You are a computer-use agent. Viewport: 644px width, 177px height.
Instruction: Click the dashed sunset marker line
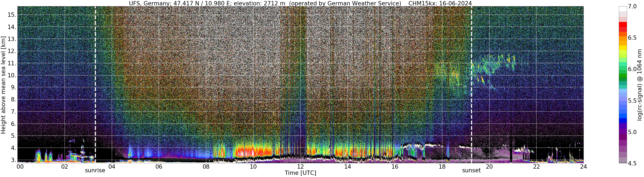(x=471, y=84)
